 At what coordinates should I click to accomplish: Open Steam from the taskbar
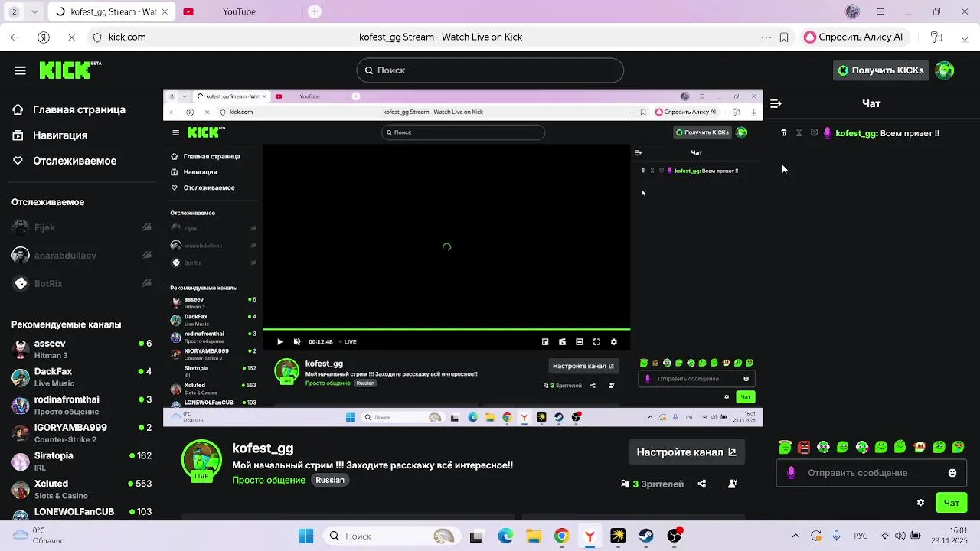click(646, 536)
